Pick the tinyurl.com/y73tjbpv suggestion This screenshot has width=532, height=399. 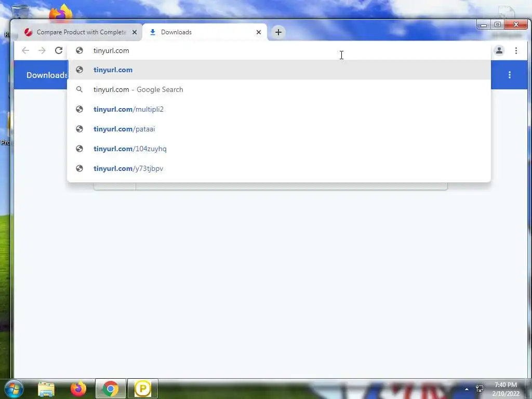(279, 168)
